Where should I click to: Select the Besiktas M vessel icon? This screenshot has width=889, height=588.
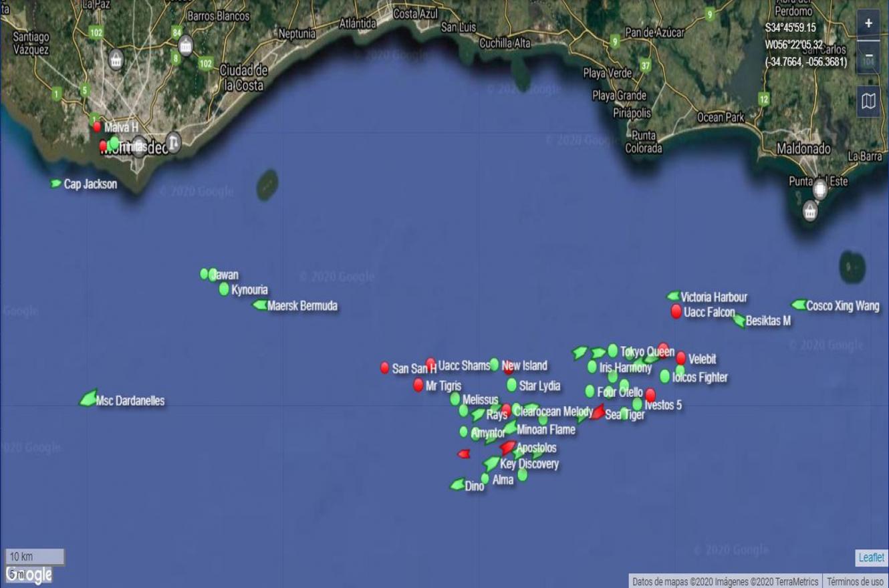coord(739,321)
